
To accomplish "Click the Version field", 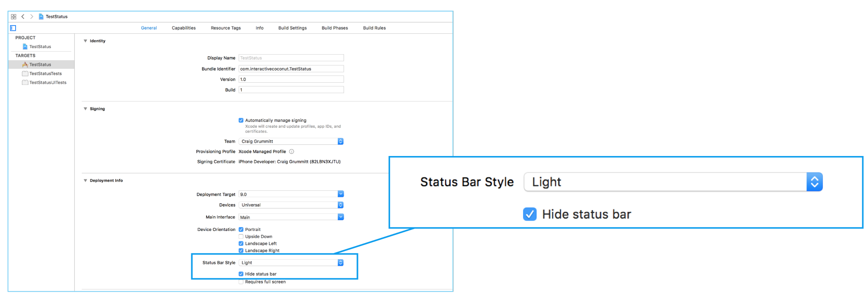I will [x=291, y=79].
